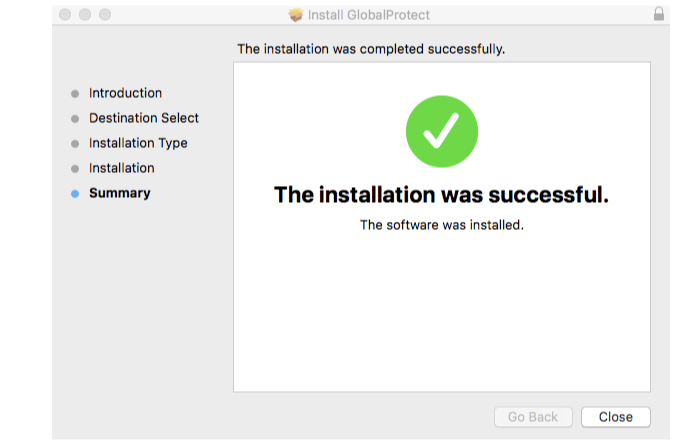
Task: Click the green success checkmark icon
Action: (x=441, y=131)
